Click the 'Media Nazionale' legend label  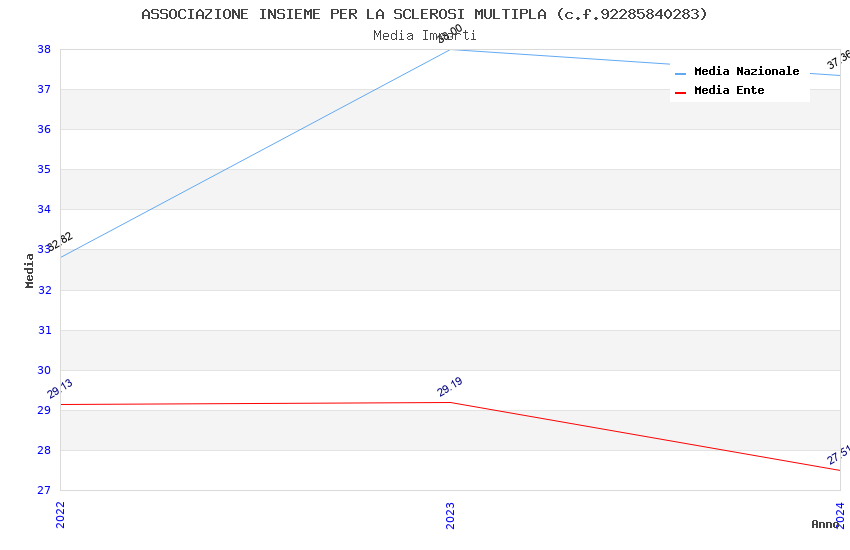(746, 71)
